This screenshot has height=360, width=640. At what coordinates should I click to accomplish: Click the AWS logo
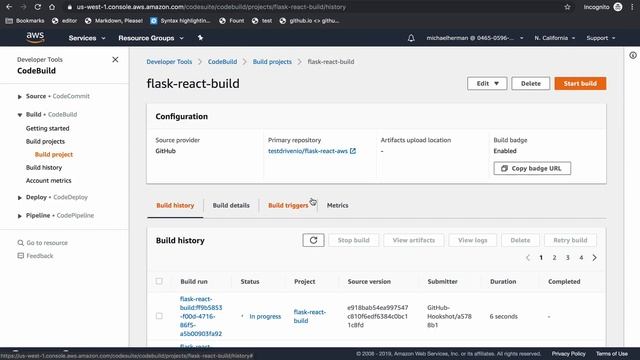point(35,38)
